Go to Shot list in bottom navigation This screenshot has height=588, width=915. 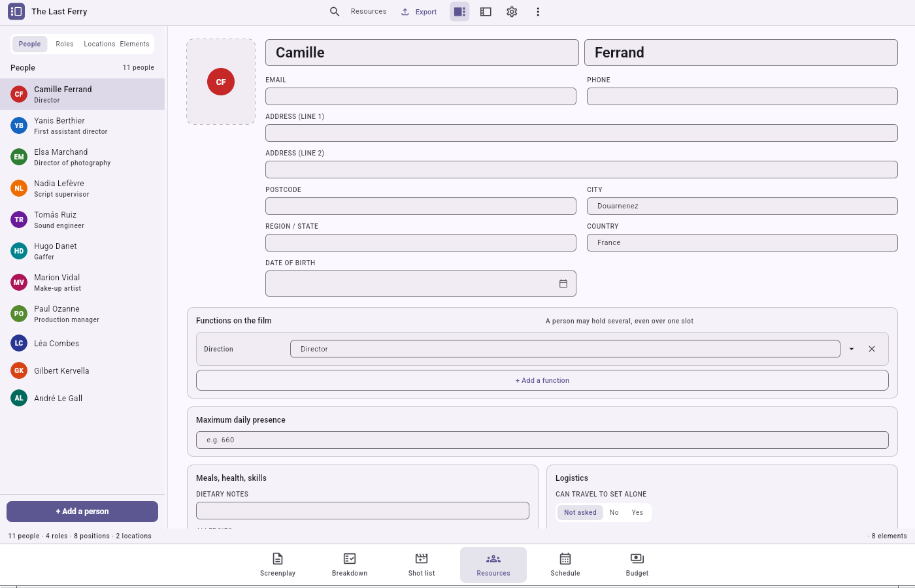pos(422,564)
